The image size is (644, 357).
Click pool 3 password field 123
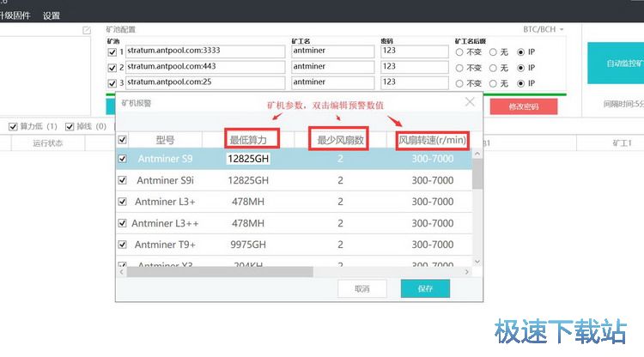pyautogui.click(x=415, y=82)
